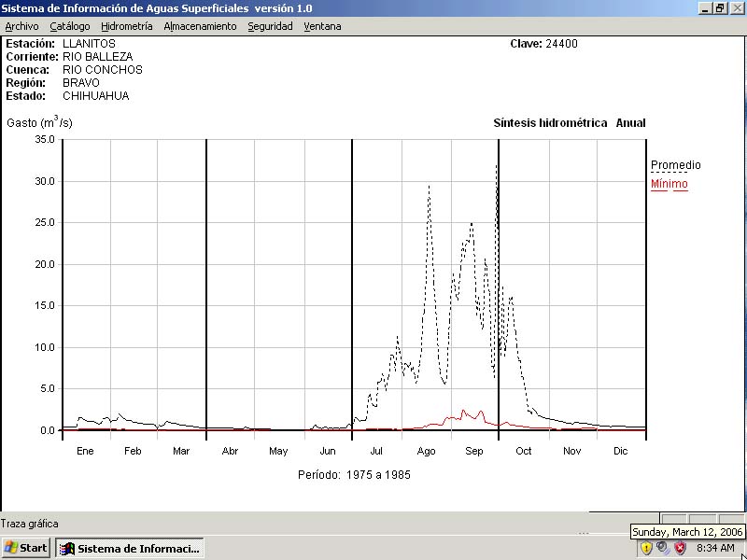Click the Período 1975 a 1985 label
747x560 pixels.
tap(354, 474)
